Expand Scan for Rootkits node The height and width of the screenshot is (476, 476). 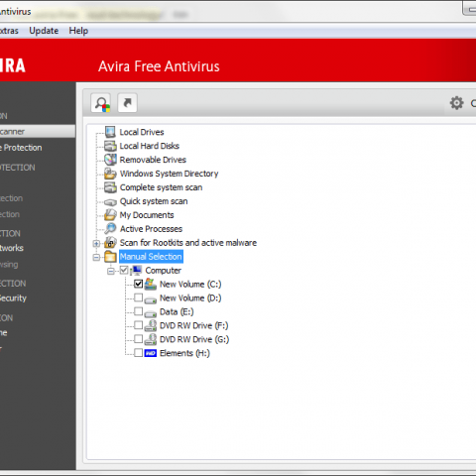click(x=96, y=244)
